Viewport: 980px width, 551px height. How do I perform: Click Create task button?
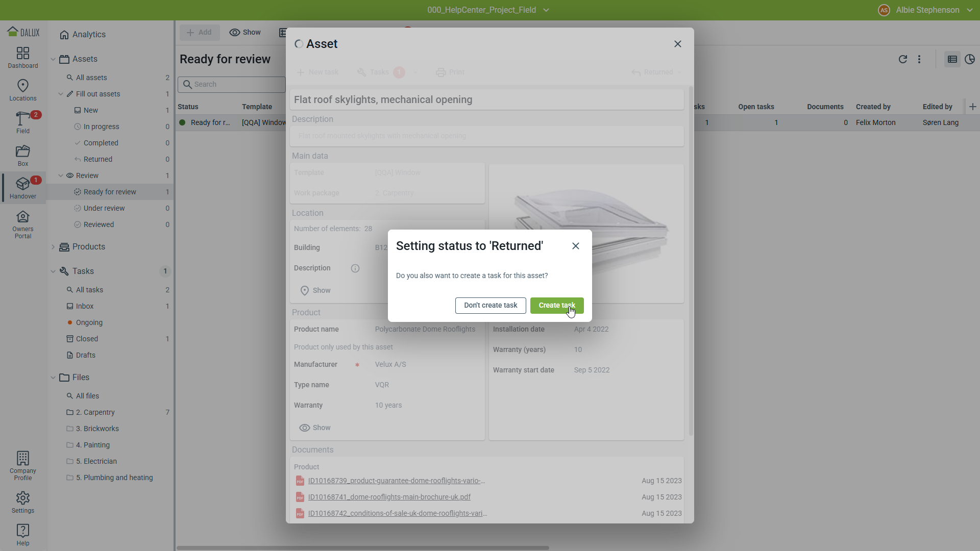tap(556, 305)
